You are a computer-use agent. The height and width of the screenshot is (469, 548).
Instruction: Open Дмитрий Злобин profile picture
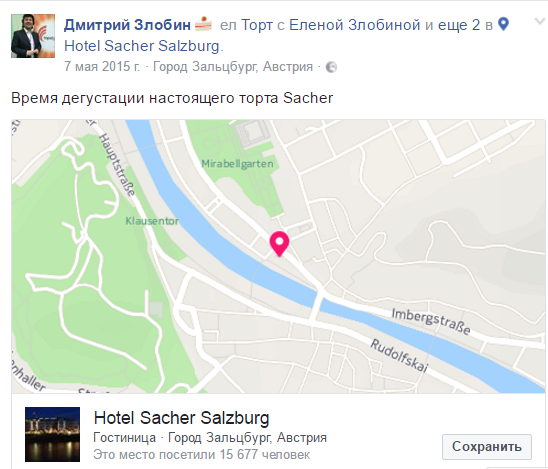33,36
